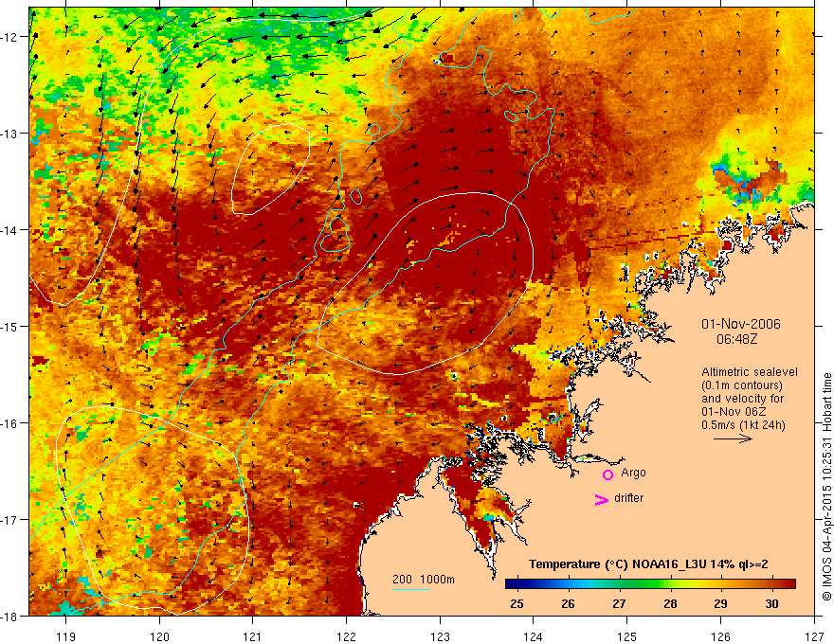Click the 29 value on temperature scale
Viewport: 834px width, 644px height.
pyautogui.click(x=720, y=603)
